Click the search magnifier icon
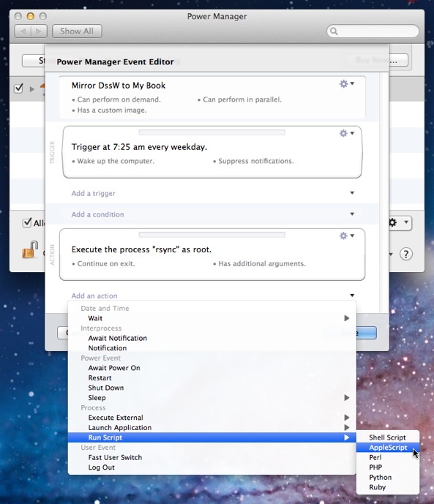Screen dimensions: 434x504 pyautogui.click(x=334, y=31)
